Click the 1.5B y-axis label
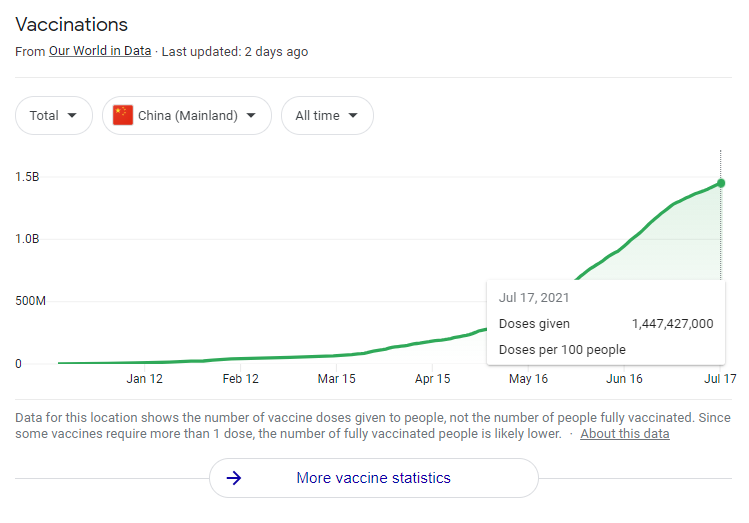The height and width of the screenshot is (523, 749). click(x=27, y=177)
